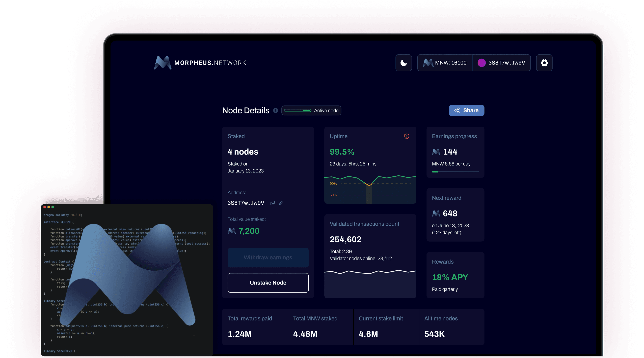644x358 pixels.
Task: Click the Share button
Action: point(467,110)
